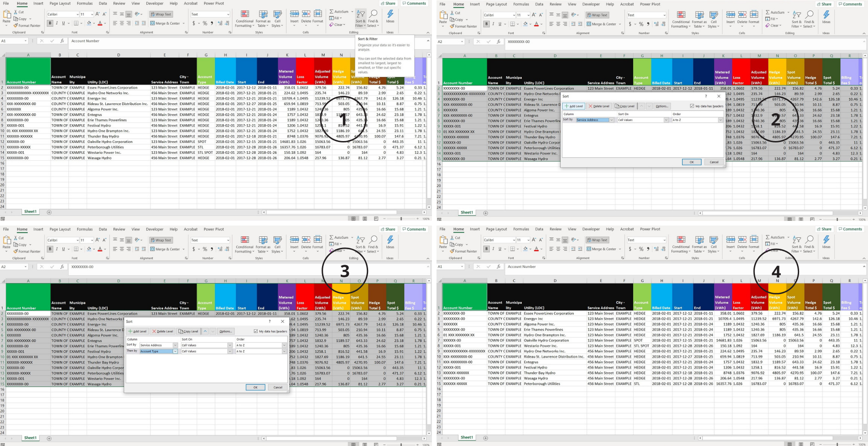Click Cancel in top-right Sort dialog
Viewport: 868px width, 446px height.
(x=714, y=162)
